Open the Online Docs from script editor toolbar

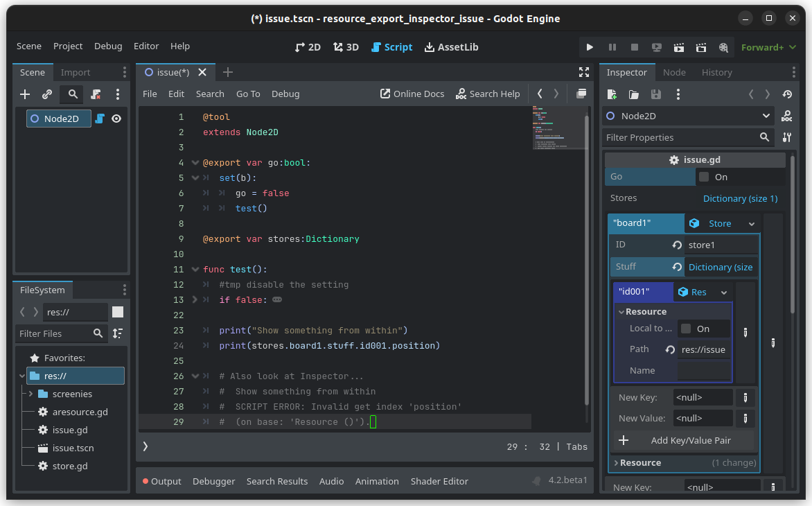click(412, 94)
